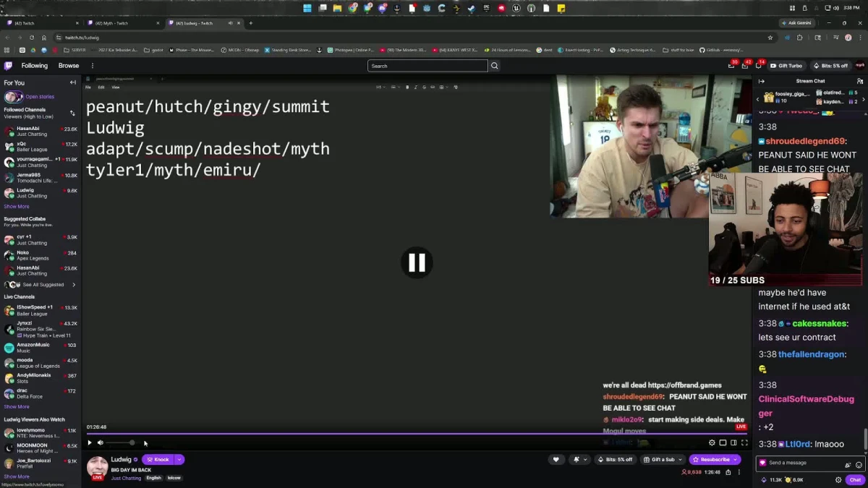This screenshot has width=868, height=488.
Task: Open HasanAbi in Followed Channels
Action: tap(41, 131)
